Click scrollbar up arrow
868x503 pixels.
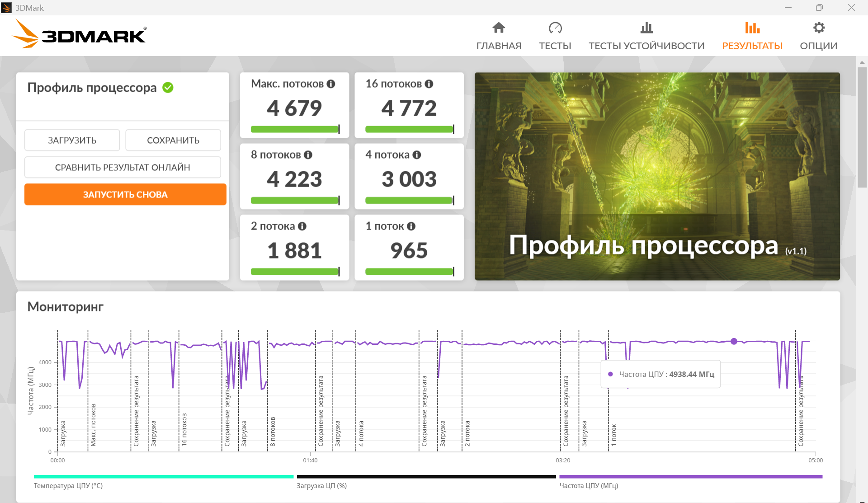click(x=862, y=62)
